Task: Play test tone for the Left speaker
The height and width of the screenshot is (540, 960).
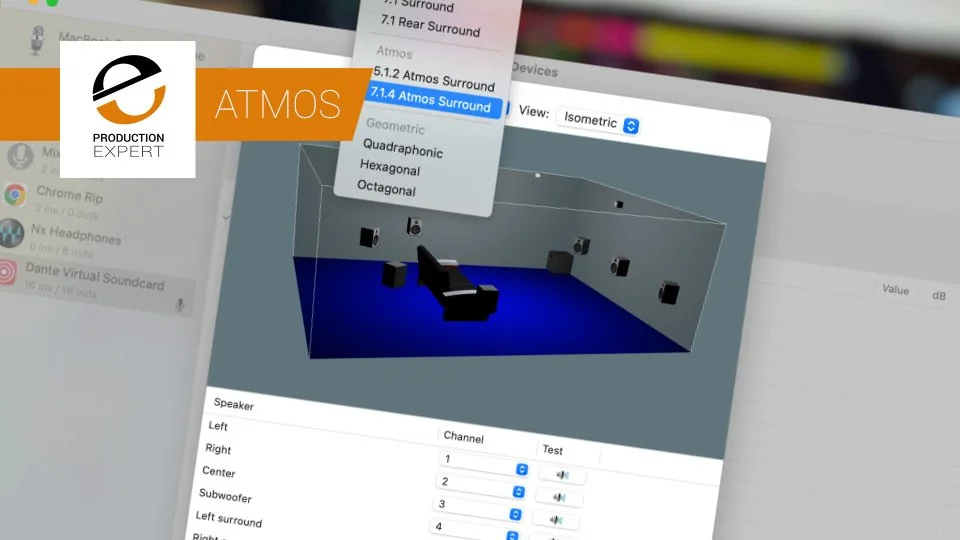Action: coord(562,475)
